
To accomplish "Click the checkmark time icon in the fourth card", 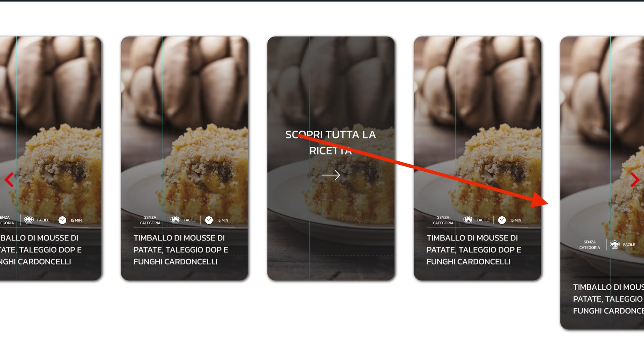I will coord(502,220).
